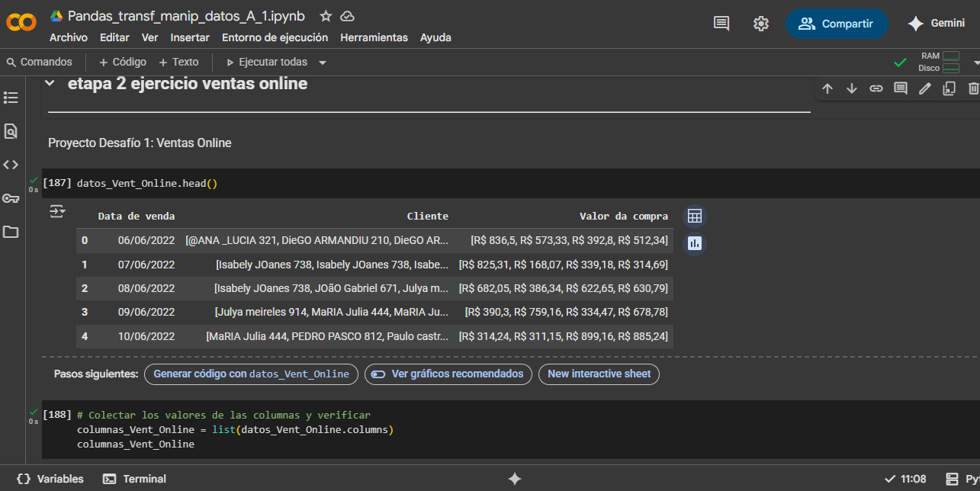This screenshot has height=491, width=980.
Task: Add a new code cell with + Código
Action: tap(121, 63)
